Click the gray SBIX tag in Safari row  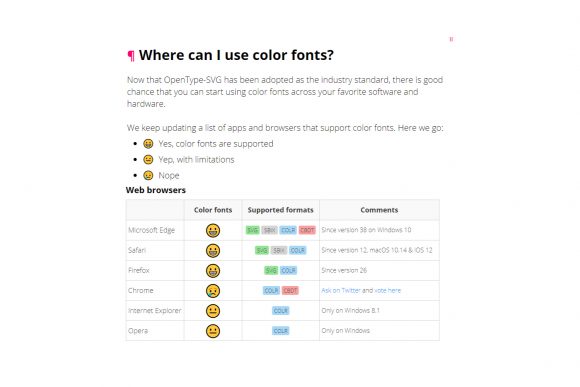(x=279, y=250)
